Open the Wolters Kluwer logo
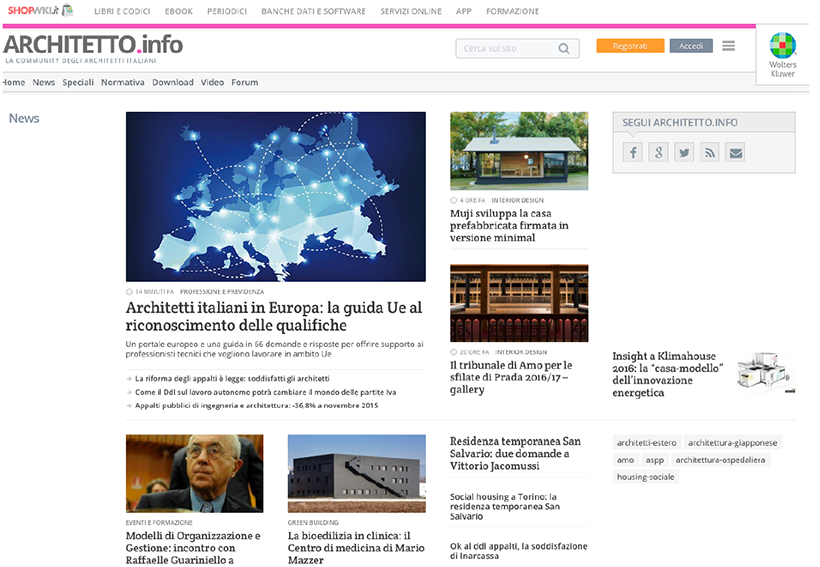820x567 pixels. click(782, 54)
